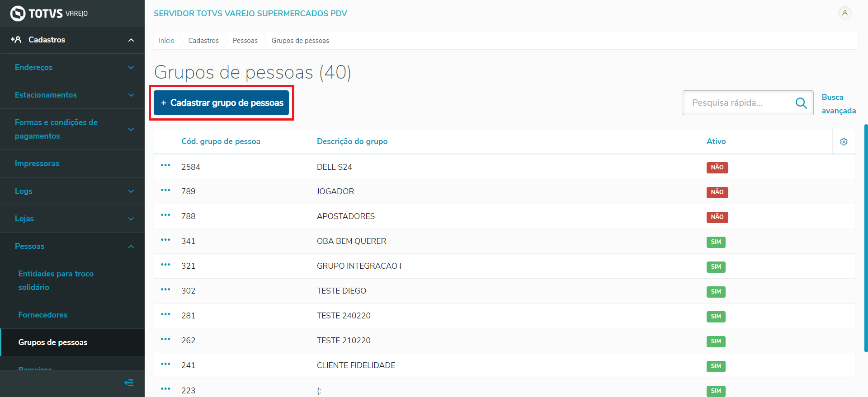868x397 pixels.
Task: Expand the Lojas submenu
Action: (72, 219)
